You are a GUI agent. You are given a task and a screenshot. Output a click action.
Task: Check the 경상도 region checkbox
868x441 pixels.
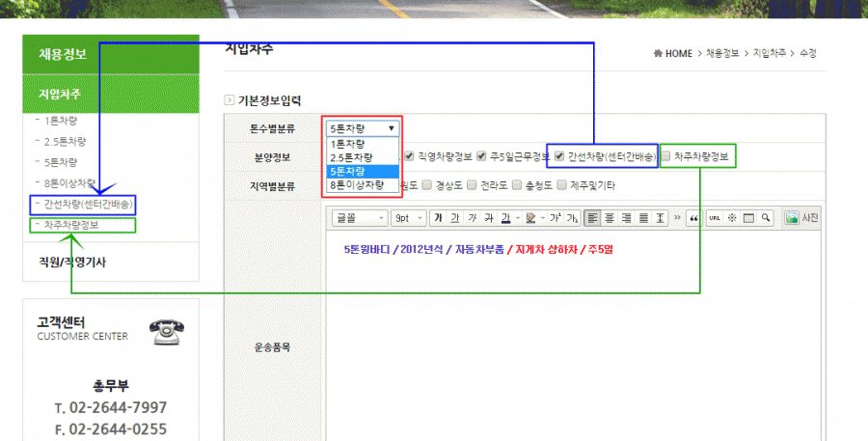[427, 185]
